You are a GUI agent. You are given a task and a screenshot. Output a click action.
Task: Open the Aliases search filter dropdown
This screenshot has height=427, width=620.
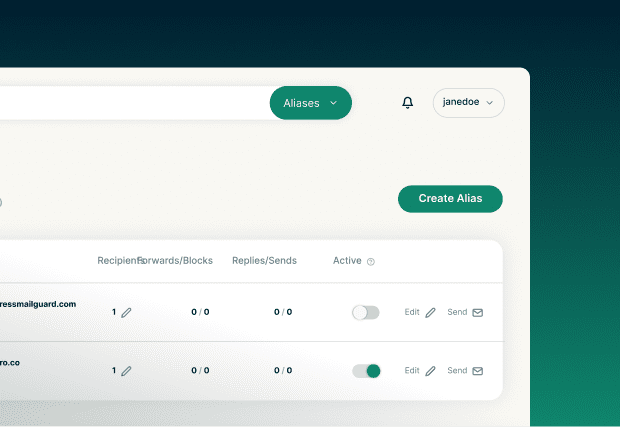tap(310, 103)
